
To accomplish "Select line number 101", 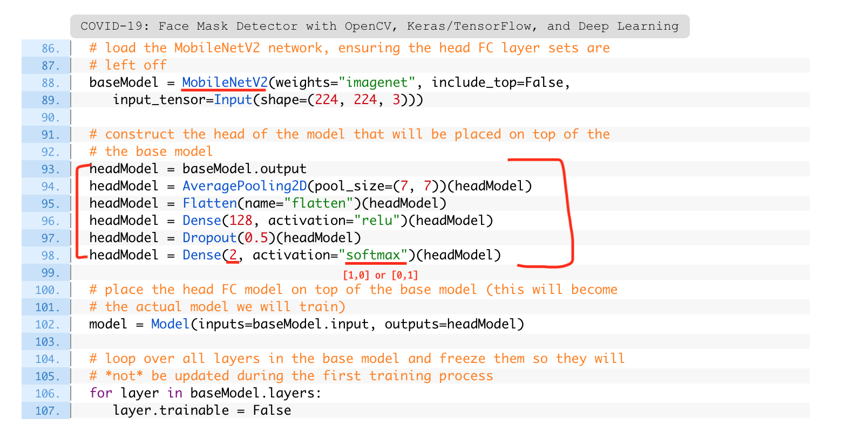I will [x=48, y=307].
